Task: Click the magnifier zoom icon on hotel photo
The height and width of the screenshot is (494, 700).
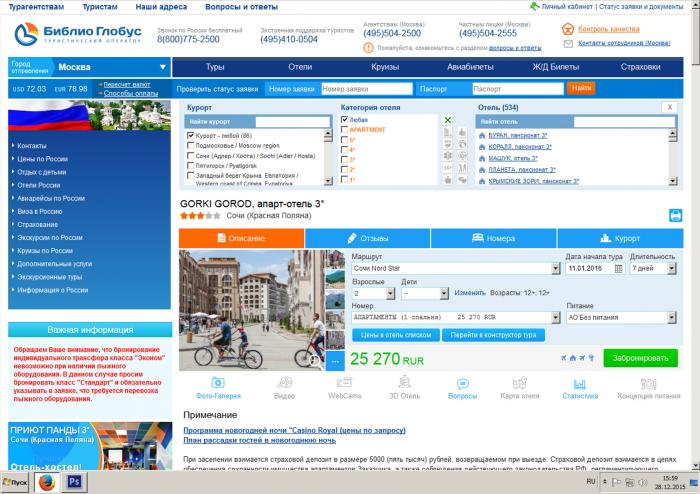Action: click(x=316, y=360)
